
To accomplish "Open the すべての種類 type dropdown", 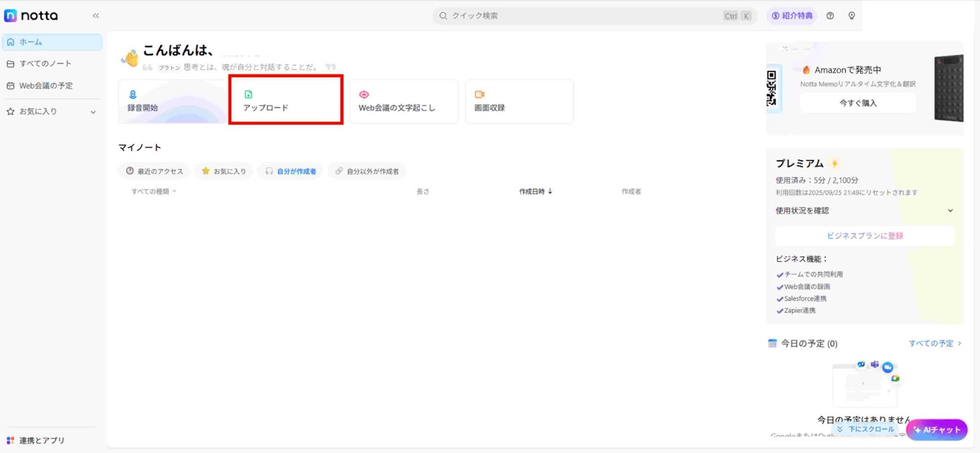I will (x=154, y=191).
